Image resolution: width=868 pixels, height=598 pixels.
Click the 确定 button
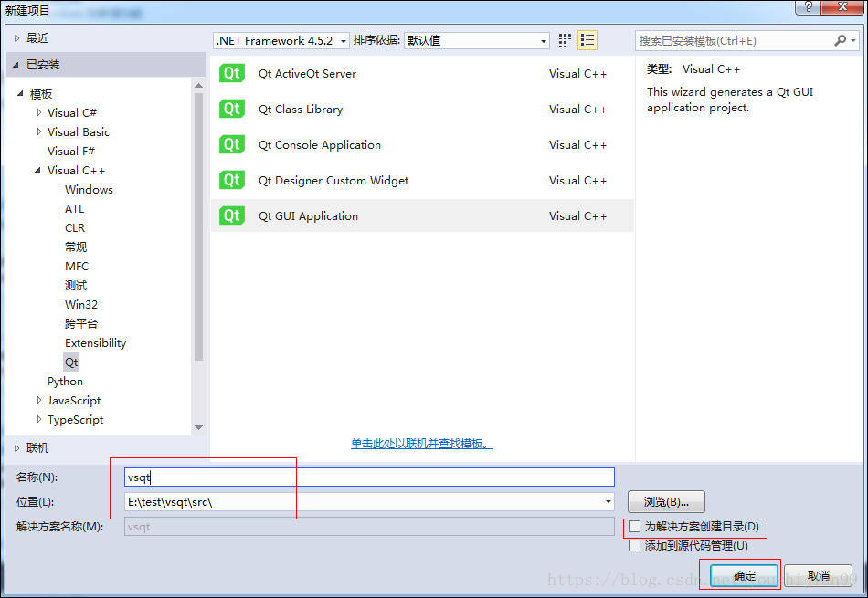click(744, 576)
